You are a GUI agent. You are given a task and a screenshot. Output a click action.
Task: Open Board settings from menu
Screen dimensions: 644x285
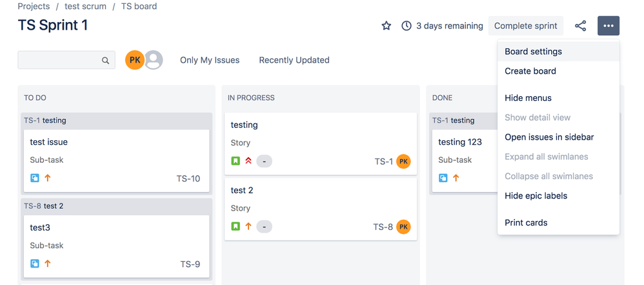click(558, 52)
